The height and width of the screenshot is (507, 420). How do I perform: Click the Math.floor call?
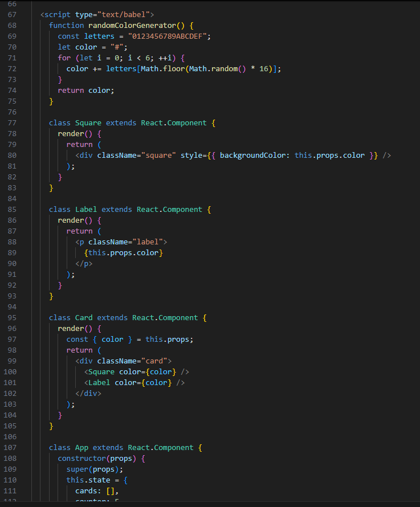pyautogui.click(x=163, y=69)
